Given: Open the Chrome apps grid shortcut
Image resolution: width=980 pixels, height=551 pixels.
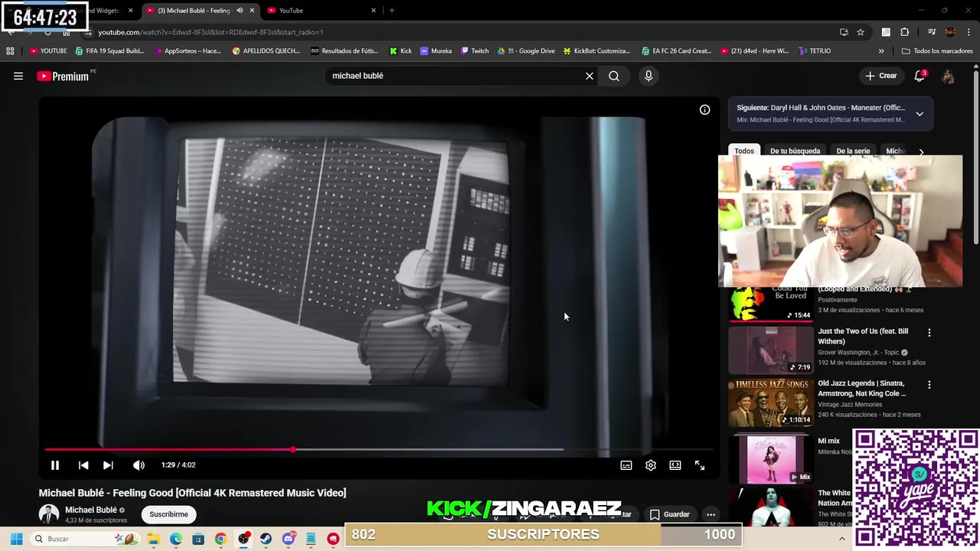Looking at the screenshot, I should click(10, 51).
